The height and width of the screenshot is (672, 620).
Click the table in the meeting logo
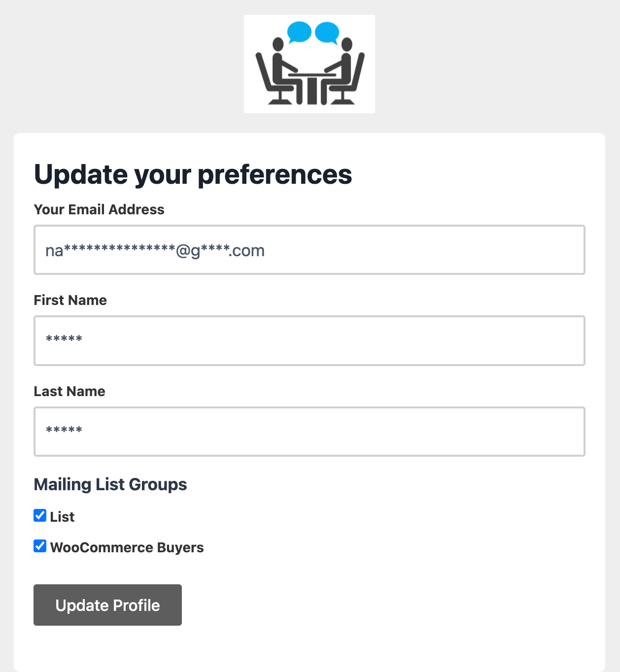point(311,86)
